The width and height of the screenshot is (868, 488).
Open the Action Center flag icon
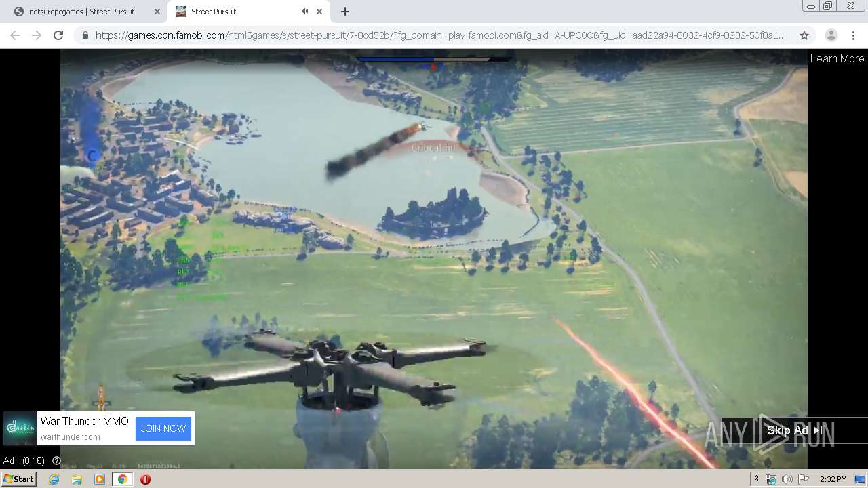804,479
